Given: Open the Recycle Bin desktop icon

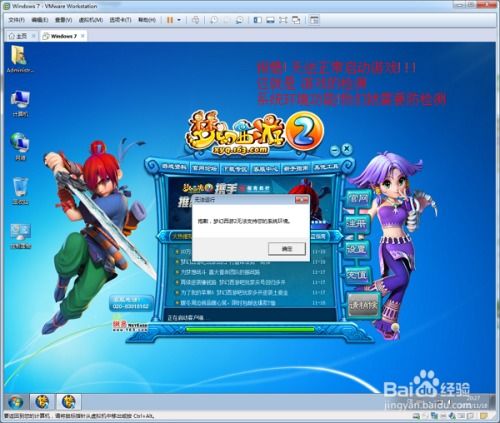Looking at the screenshot, I should point(20,191).
